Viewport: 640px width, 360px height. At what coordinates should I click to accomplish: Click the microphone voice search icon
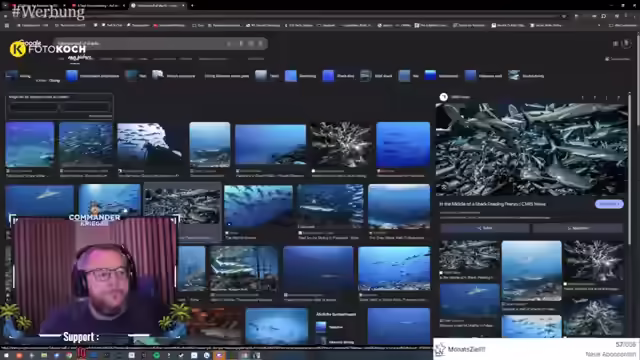coord(241,43)
